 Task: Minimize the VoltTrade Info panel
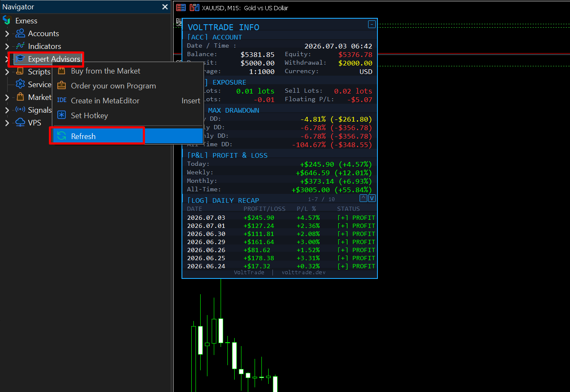(372, 25)
